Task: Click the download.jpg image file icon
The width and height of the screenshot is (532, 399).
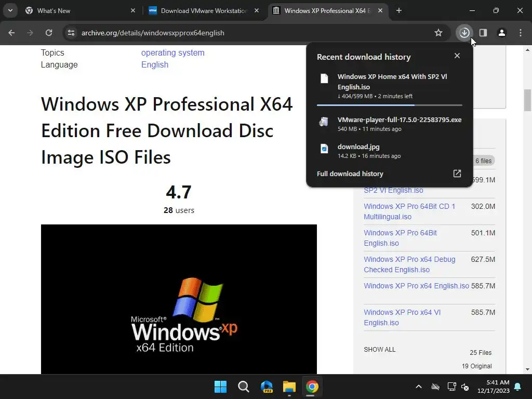Action: [x=324, y=149]
